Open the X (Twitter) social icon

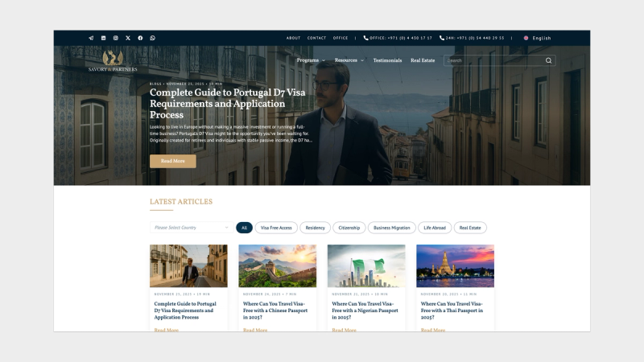pyautogui.click(x=128, y=38)
